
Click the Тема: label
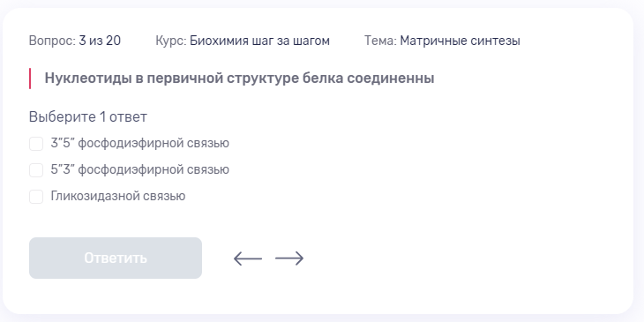click(381, 41)
